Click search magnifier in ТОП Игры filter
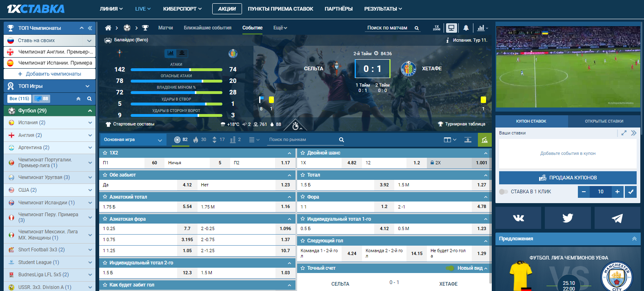The width and height of the screenshot is (644, 291). (x=89, y=98)
